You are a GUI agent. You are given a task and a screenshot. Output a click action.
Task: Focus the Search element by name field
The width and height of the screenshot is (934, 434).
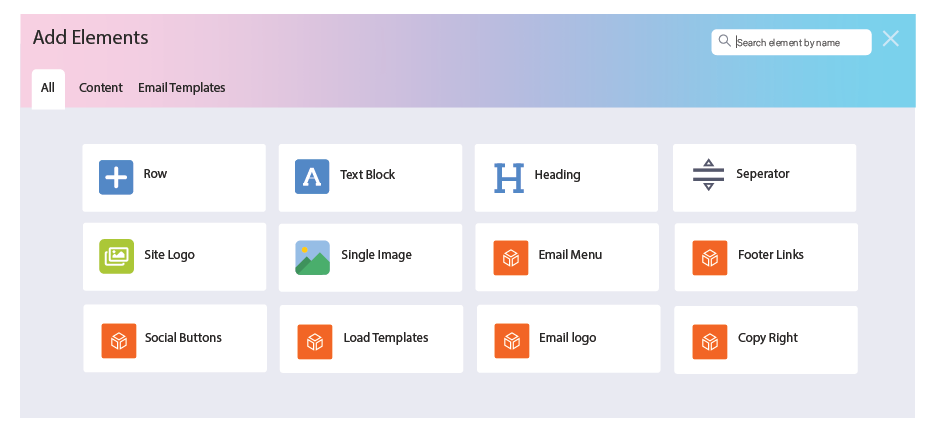coord(791,42)
